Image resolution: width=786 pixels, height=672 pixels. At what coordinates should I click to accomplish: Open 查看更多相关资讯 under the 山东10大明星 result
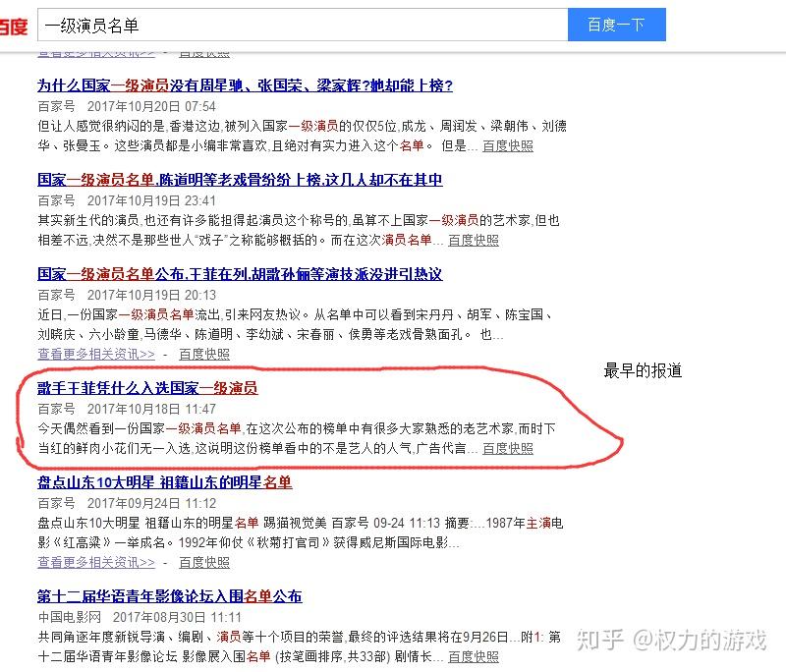pyautogui.click(x=96, y=563)
